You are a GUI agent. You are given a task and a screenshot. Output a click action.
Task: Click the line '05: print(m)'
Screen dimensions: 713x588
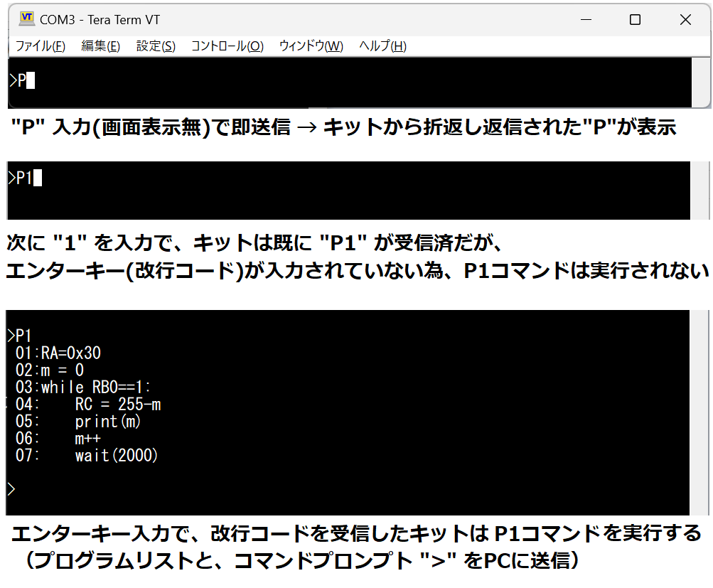(x=77, y=422)
